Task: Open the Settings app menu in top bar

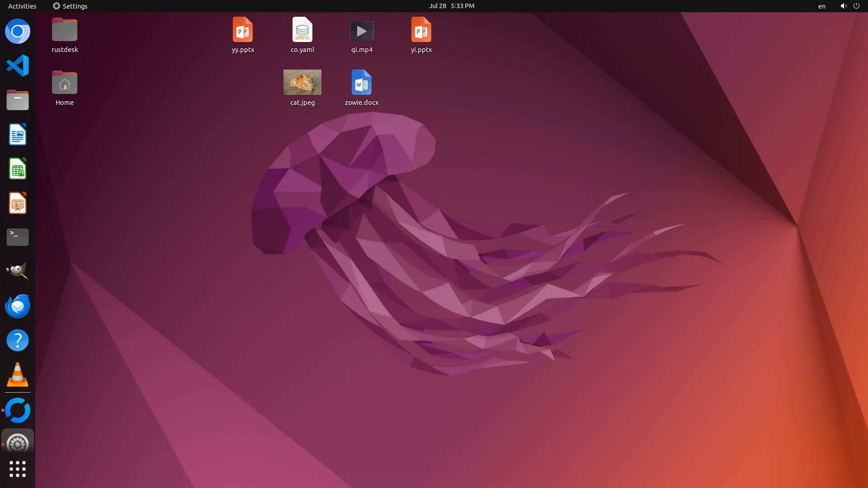Action: pyautogui.click(x=70, y=6)
